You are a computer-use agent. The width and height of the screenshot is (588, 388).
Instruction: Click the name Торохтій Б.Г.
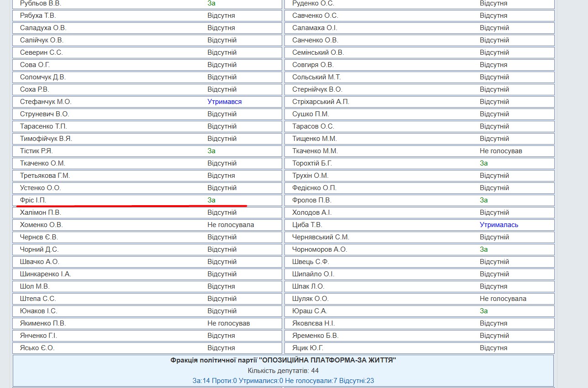click(312, 163)
